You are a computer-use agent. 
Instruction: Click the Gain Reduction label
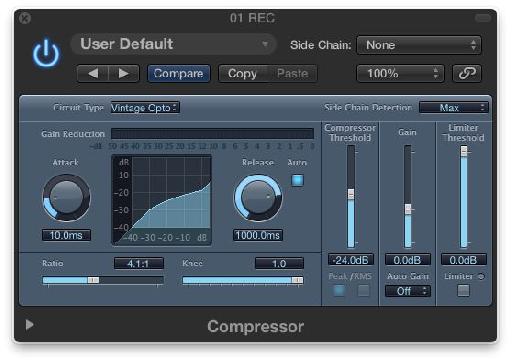click(73, 134)
